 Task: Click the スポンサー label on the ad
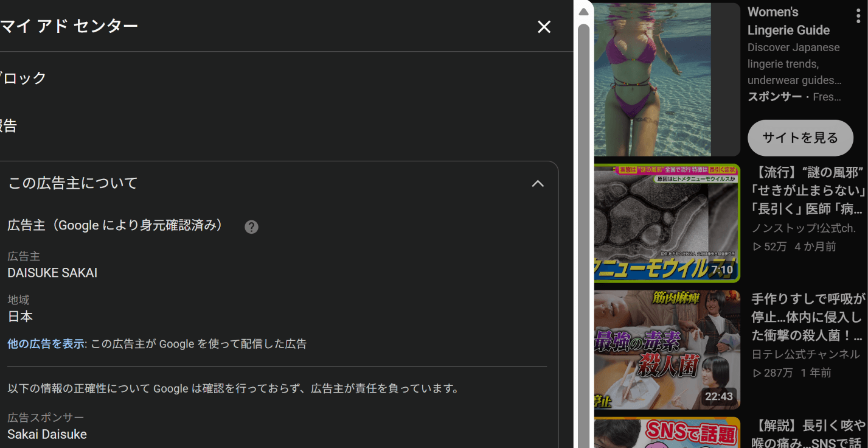point(774,97)
